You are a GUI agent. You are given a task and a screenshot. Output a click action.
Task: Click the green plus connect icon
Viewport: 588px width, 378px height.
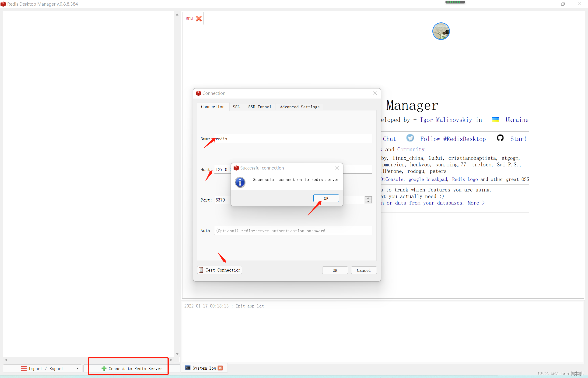(x=104, y=368)
